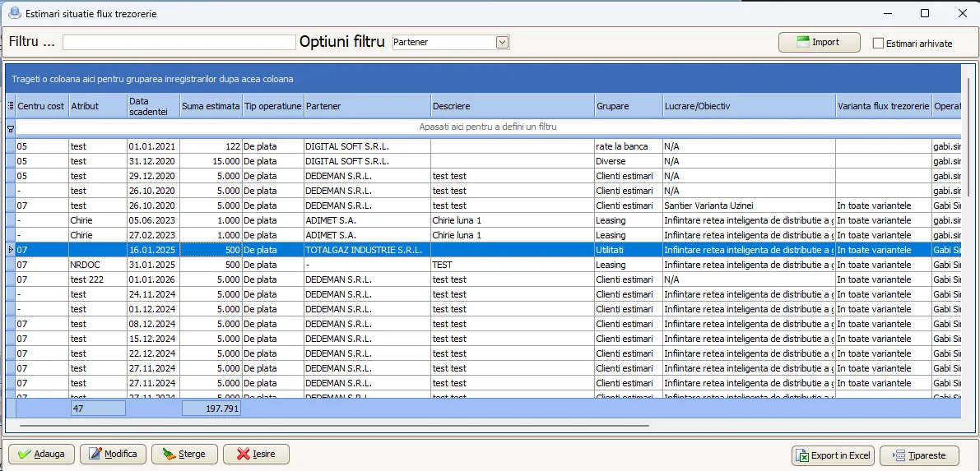
Task: Click the Import button
Action: click(x=819, y=43)
